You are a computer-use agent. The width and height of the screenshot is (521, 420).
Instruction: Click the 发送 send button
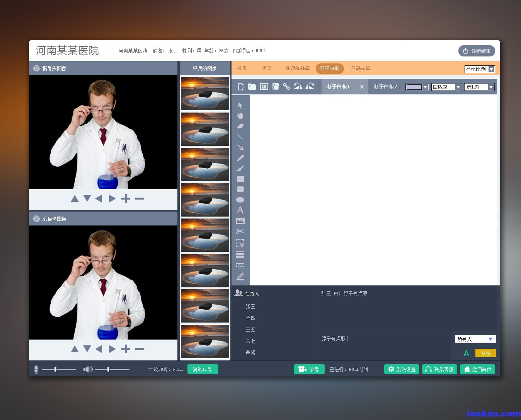(x=485, y=353)
